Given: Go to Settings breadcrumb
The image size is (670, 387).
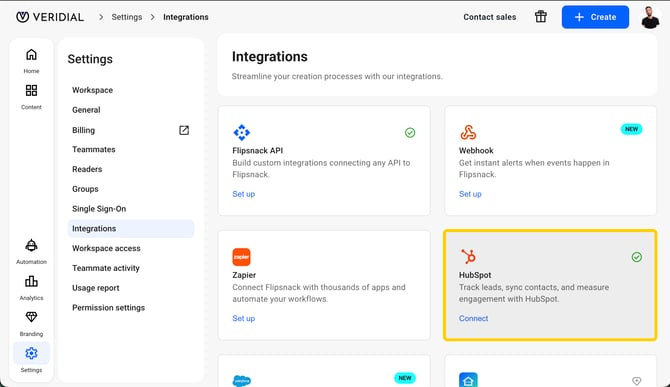Looking at the screenshot, I should coord(126,17).
